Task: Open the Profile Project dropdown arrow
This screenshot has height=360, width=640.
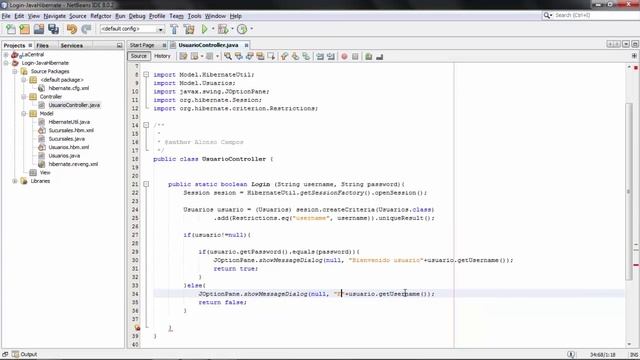Action: click(251, 29)
